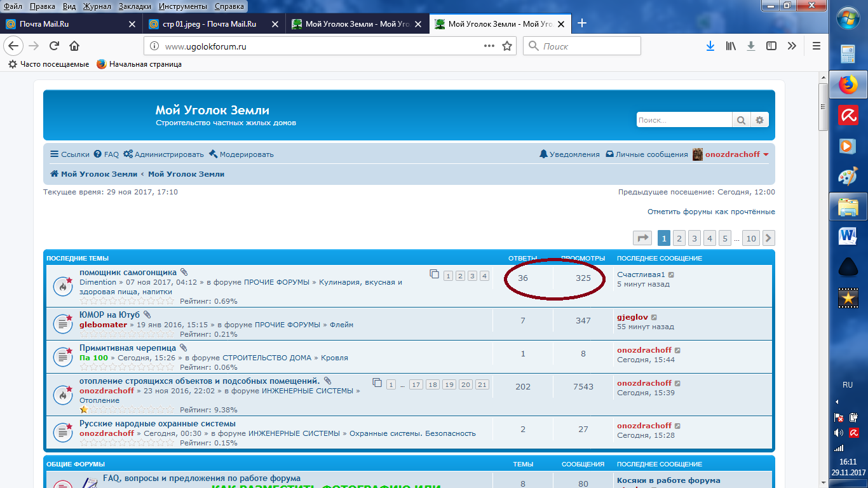868x488 pixels.
Task: Click Отметить форумы как прочтённые link
Action: [711, 212]
